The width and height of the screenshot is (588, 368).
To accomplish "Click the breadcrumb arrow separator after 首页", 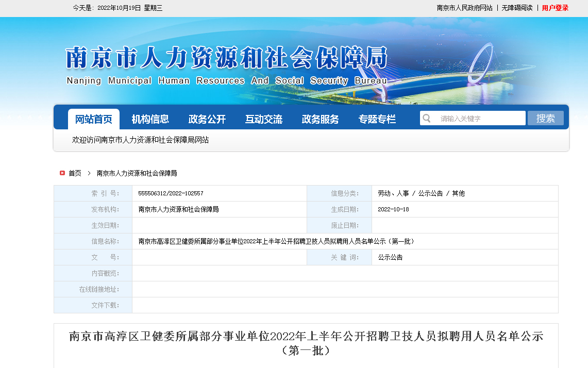I will click(x=89, y=173).
